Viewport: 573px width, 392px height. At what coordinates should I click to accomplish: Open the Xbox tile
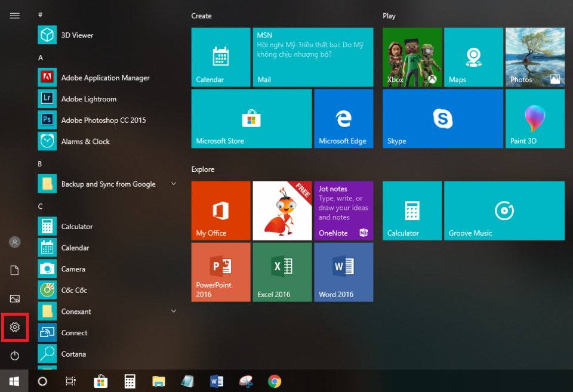pos(412,57)
